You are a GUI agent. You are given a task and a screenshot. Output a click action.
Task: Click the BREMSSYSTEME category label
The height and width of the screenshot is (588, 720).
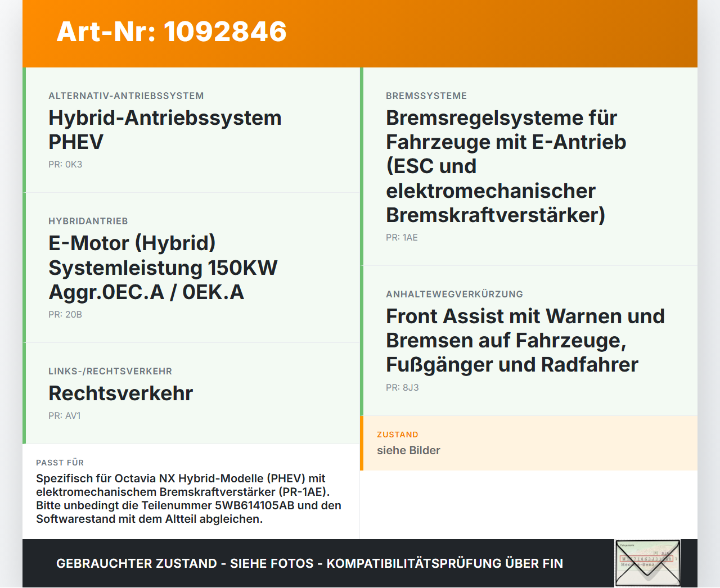click(426, 96)
